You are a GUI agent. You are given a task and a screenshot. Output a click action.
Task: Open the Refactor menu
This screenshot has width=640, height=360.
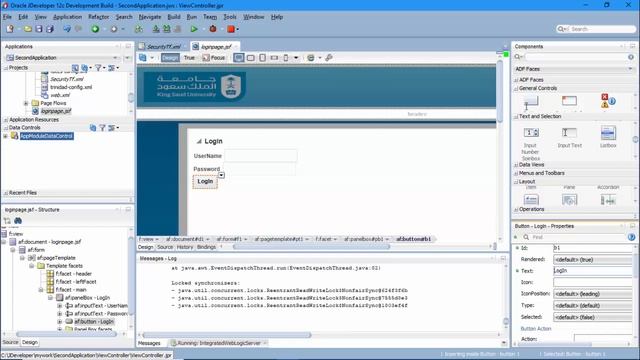pyautogui.click(x=99, y=17)
